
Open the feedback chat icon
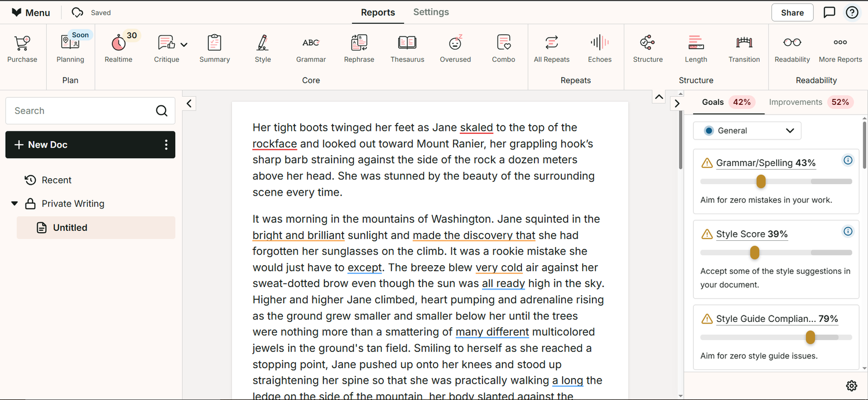pyautogui.click(x=829, y=12)
